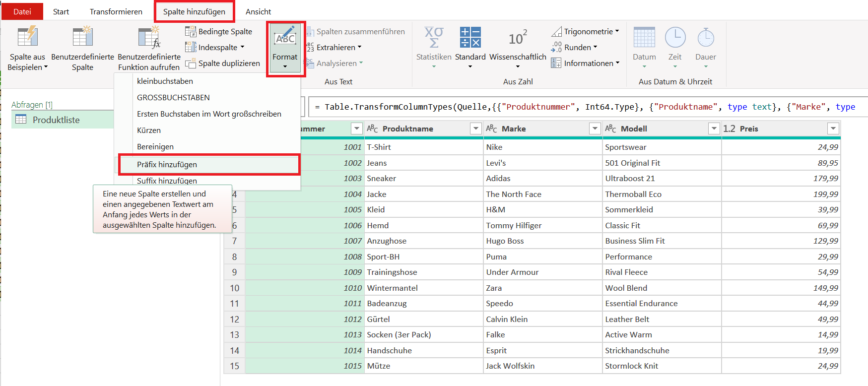Open the Wissenschaftlich power-of-ten icon

pos(518,37)
